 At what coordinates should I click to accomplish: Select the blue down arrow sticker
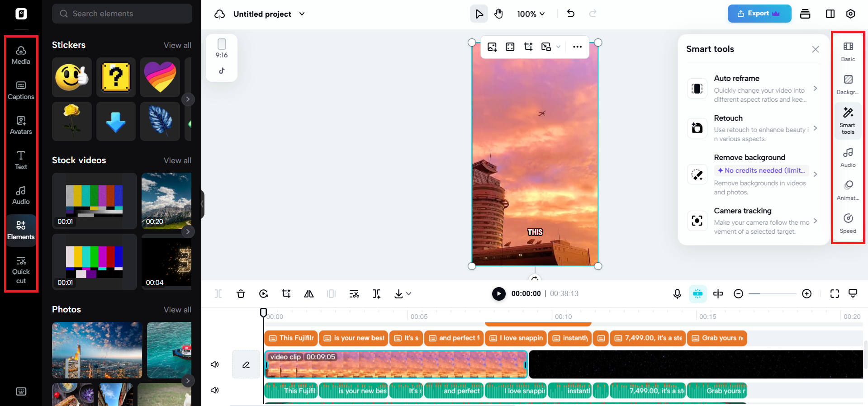(116, 121)
